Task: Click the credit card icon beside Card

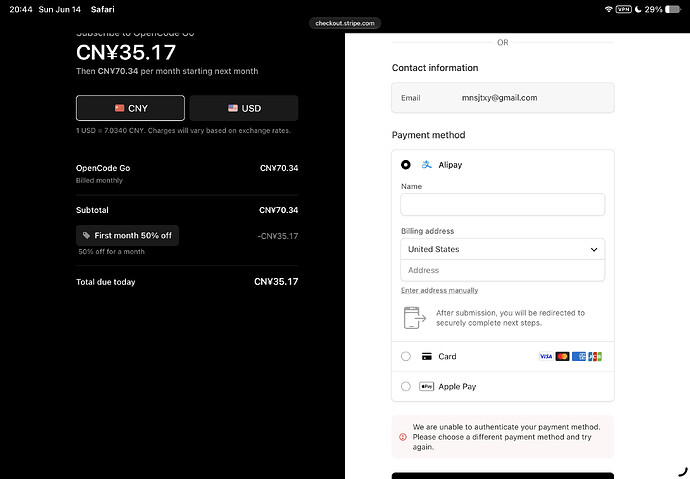Action: (426, 356)
